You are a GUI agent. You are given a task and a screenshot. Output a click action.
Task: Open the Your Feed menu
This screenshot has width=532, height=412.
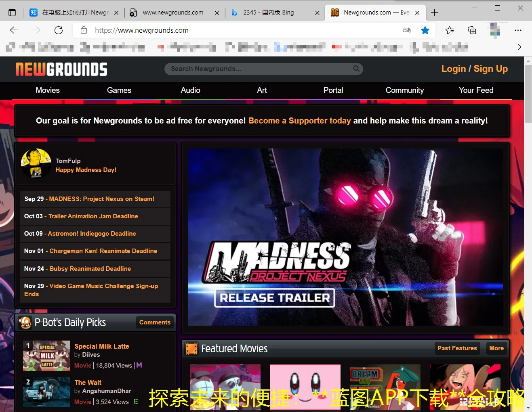[476, 90]
